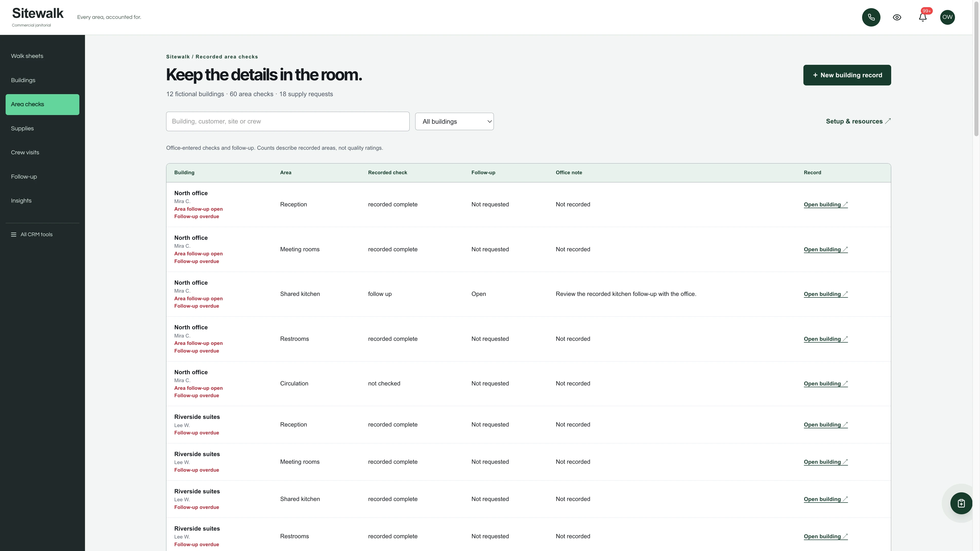Navigate to Crew visits

(x=42, y=153)
